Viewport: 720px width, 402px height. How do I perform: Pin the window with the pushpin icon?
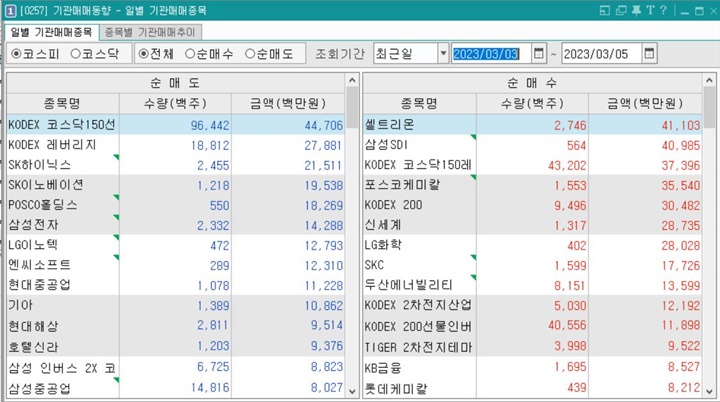click(x=636, y=10)
